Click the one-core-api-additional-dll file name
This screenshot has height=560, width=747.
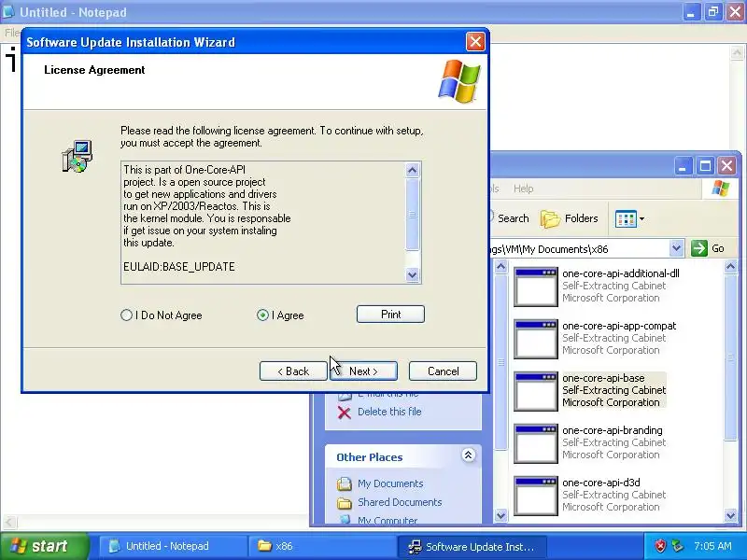621,273
